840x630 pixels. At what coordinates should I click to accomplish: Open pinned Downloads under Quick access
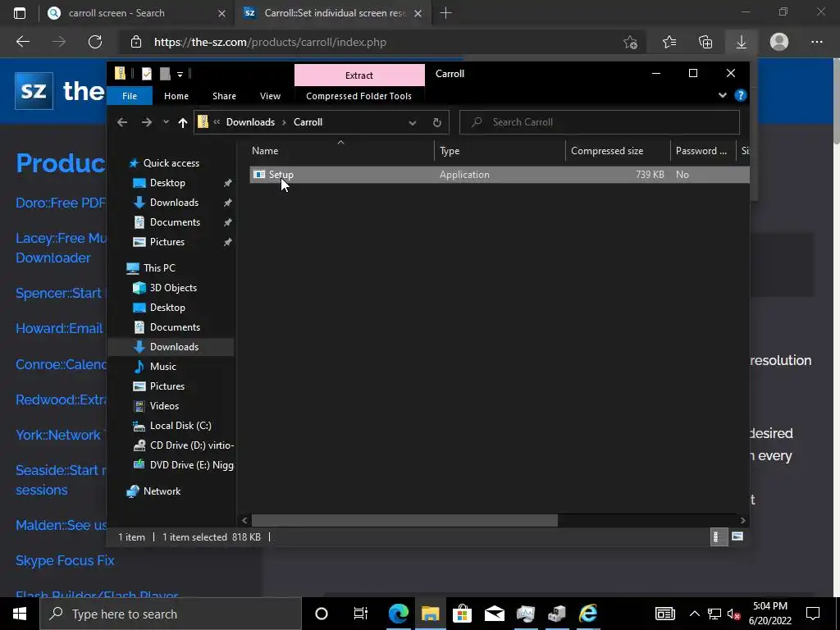pyautogui.click(x=174, y=203)
